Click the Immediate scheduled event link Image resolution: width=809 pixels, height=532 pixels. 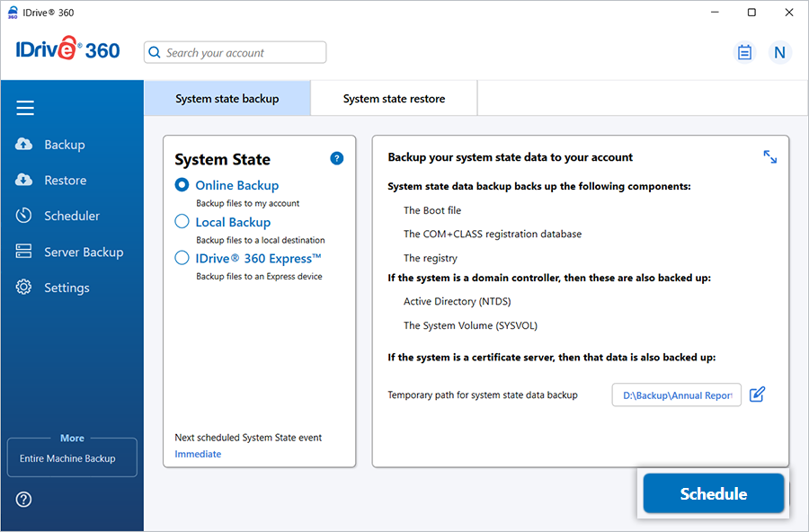click(x=198, y=454)
